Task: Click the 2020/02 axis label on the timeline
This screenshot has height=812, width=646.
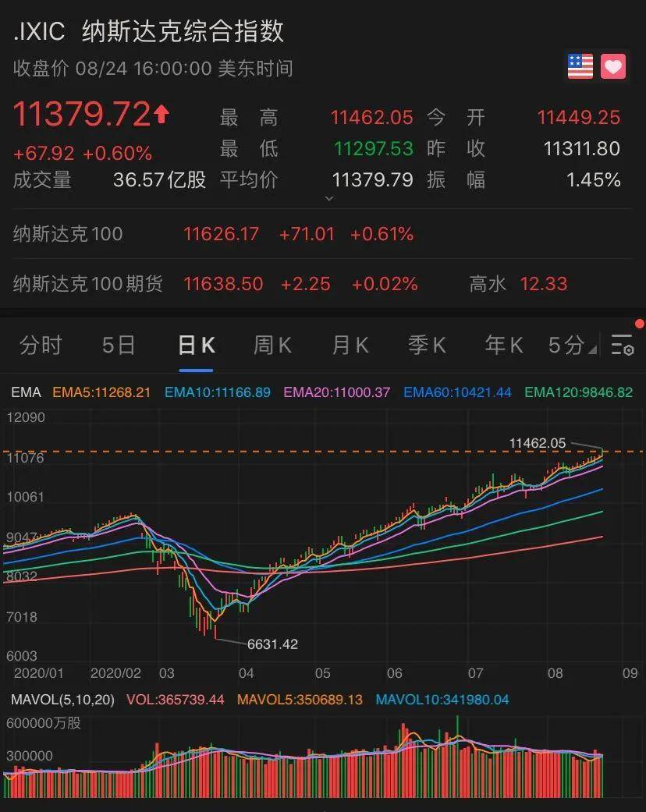Action: pyautogui.click(x=119, y=673)
